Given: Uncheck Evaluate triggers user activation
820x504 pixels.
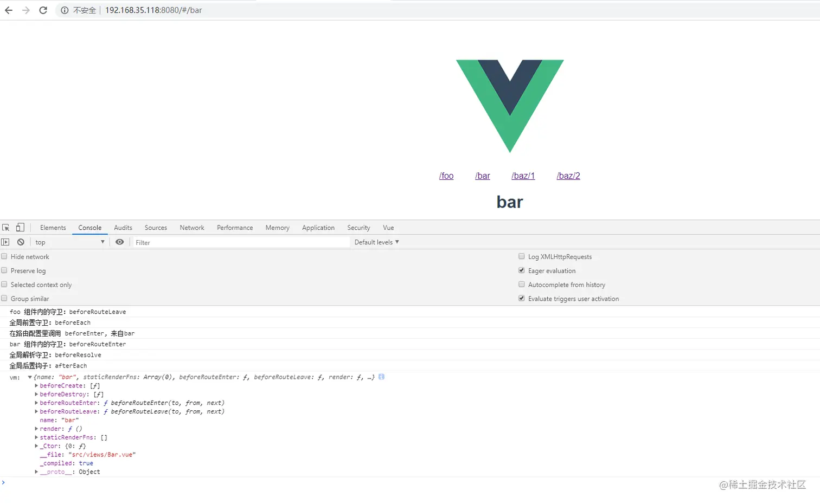Looking at the screenshot, I should pyautogui.click(x=522, y=299).
